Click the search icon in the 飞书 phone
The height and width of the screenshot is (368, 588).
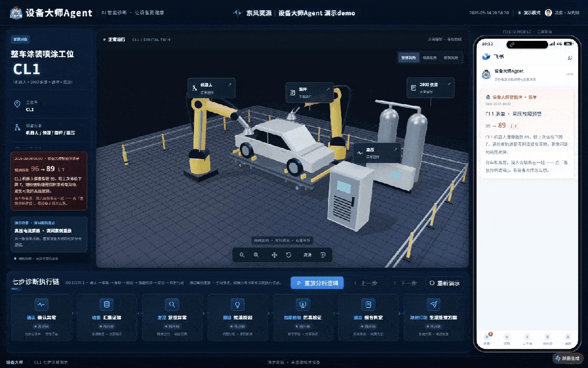(x=570, y=57)
